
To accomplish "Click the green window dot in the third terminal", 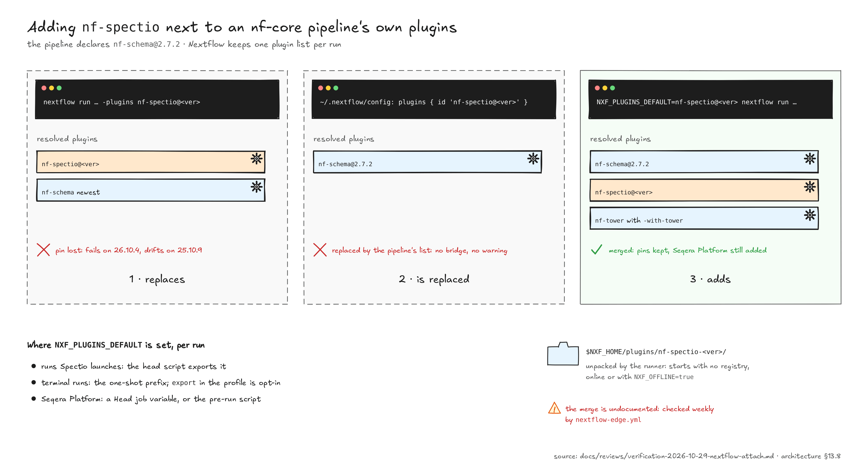I will 612,88.
